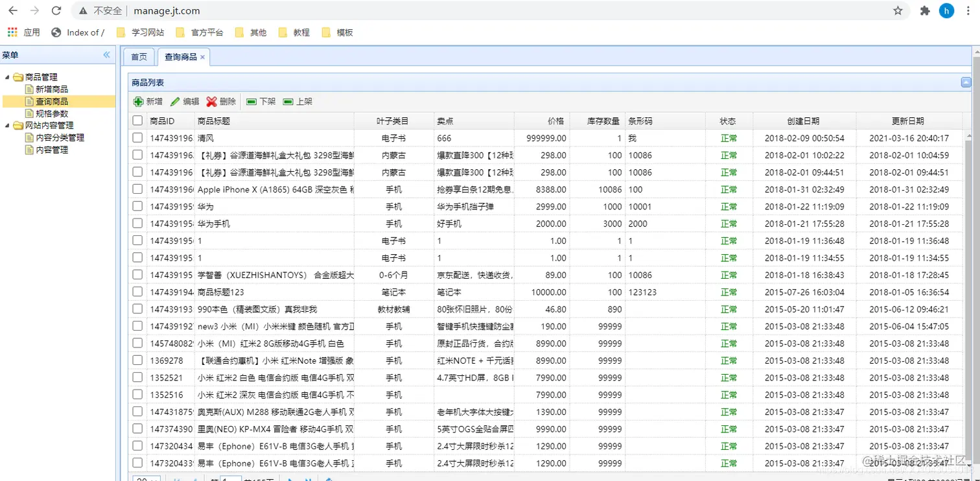980x481 pixels.
Task: Open the browser extensions puzzle icon
Action: click(925, 10)
